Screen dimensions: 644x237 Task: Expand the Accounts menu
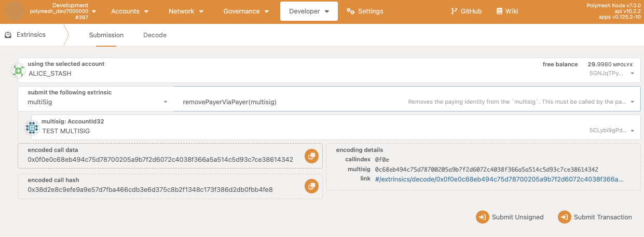coord(130,11)
